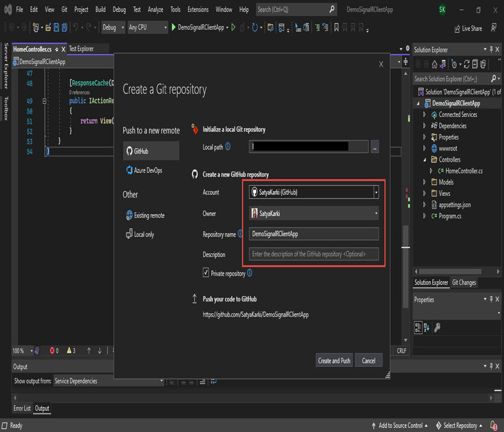Open the Git menu
This screenshot has height=432, width=504.
pyautogui.click(x=64, y=9)
